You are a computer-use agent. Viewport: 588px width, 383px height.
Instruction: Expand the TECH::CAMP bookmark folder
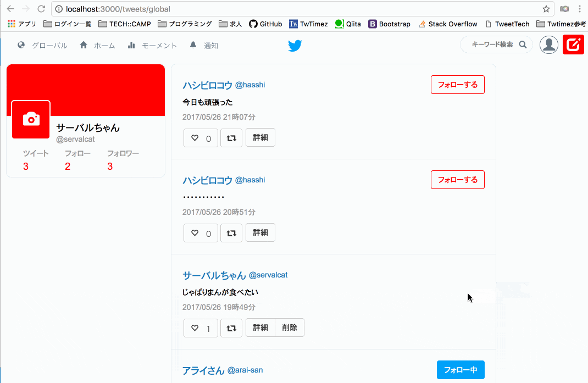point(125,24)
